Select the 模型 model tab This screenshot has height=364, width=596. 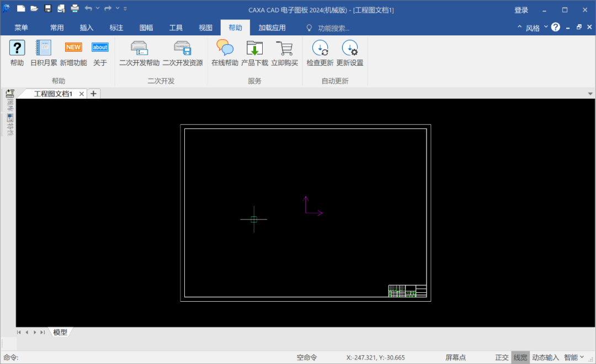pos(60,332)
